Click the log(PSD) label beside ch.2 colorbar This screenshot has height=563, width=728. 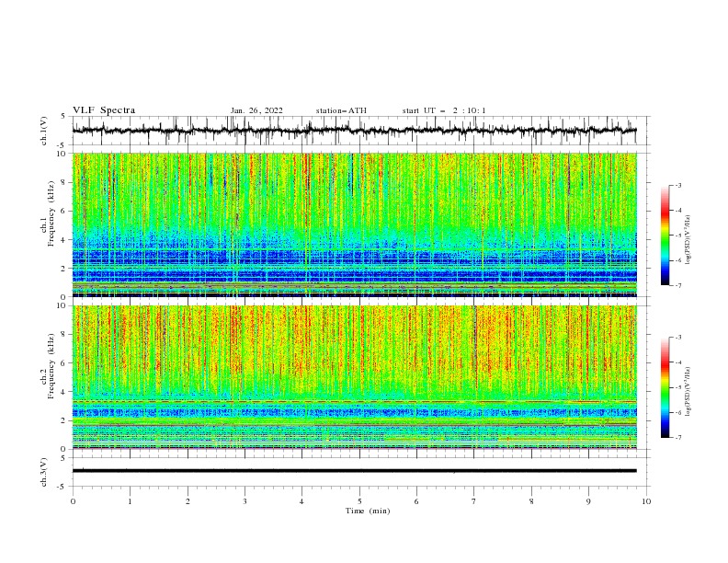tap(688, 391)
